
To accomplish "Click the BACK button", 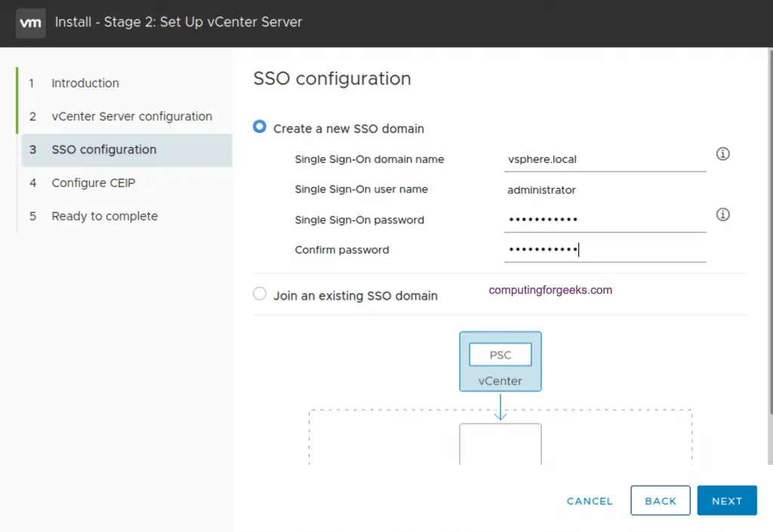I will pyautogui.click(x=660, y=500).
